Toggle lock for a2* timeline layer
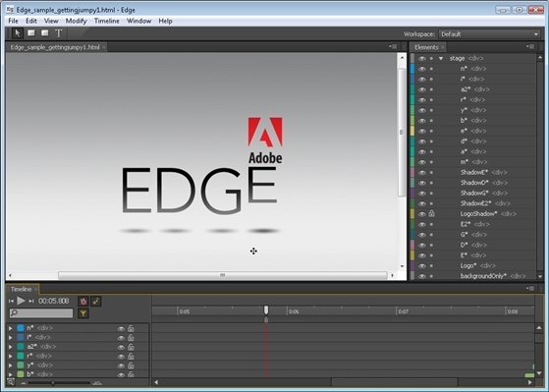 coord(131,347)
